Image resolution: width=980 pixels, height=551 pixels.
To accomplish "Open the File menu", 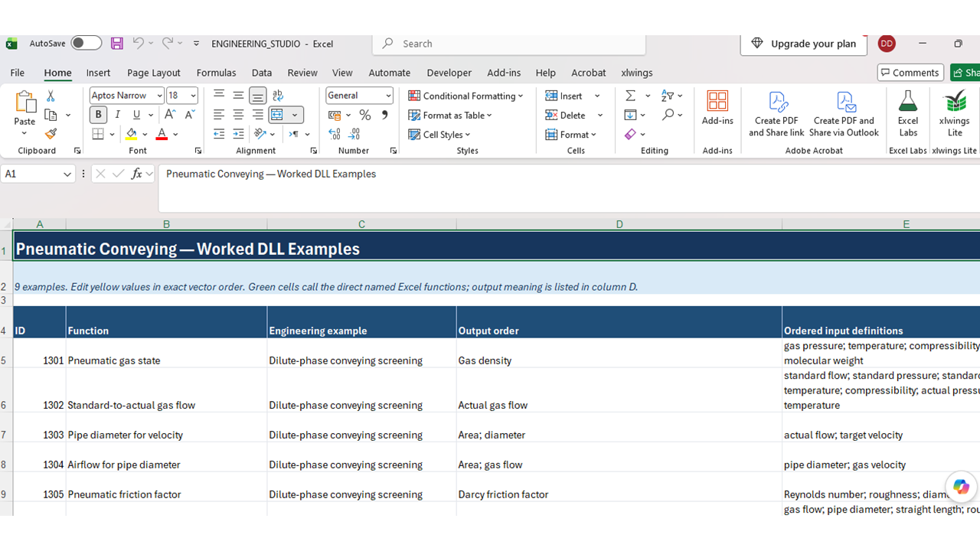I will pos(17,73).
